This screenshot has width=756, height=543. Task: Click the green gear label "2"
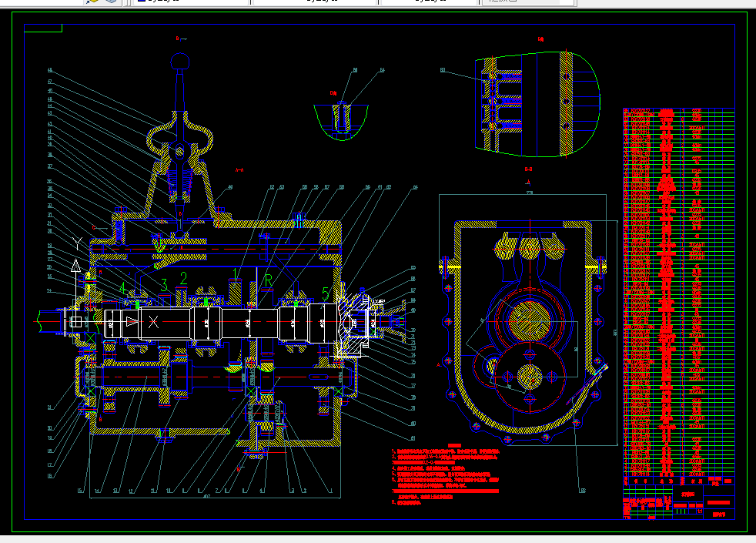pyautogui.click(x=184, y=278)
